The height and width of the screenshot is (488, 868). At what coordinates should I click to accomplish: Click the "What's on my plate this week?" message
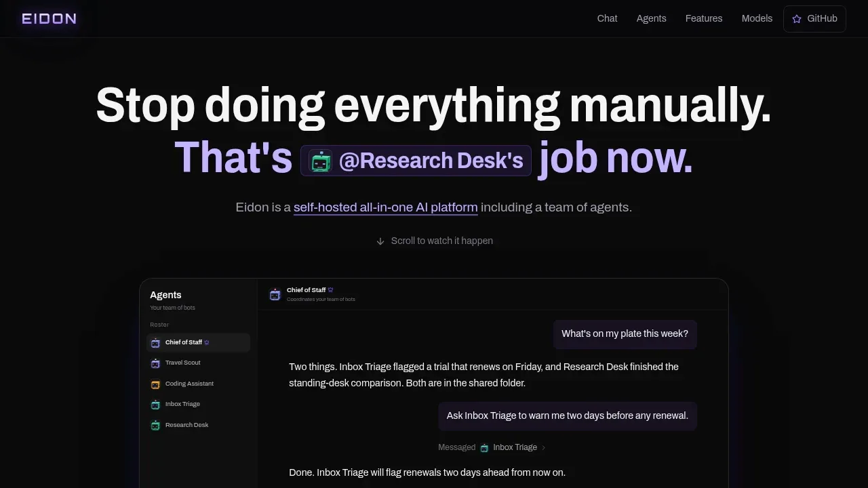[625, 334]
